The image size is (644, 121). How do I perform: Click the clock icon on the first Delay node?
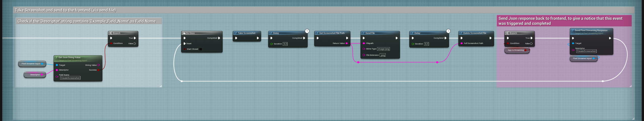(307, 31)
